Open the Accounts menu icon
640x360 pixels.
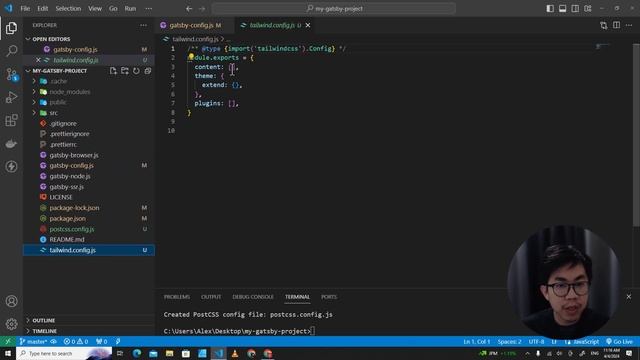[11, 301]
